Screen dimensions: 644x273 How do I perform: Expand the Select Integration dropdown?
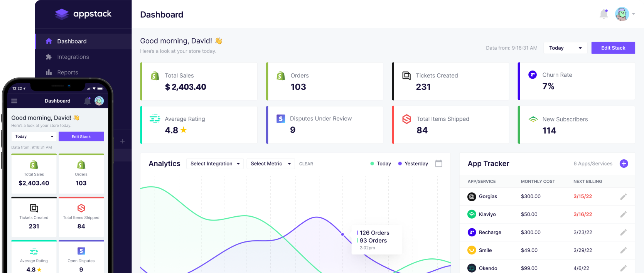tap(215, 163)
